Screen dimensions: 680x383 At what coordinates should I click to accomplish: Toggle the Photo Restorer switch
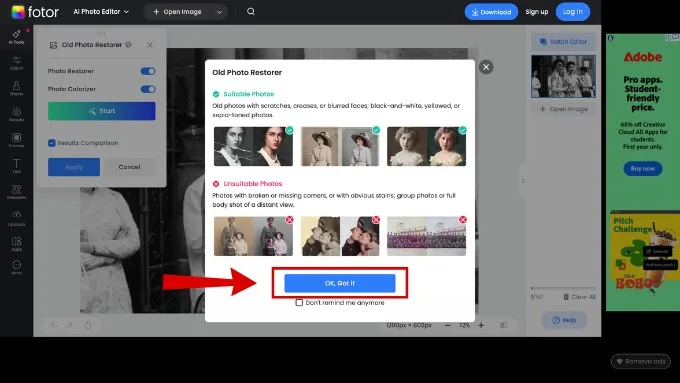tap(148, 71)
